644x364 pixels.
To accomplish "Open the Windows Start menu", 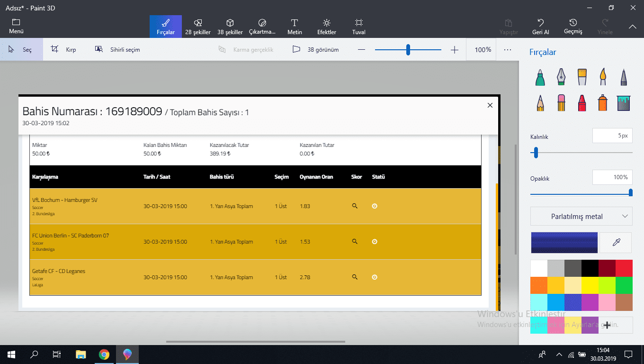I will click(x=11, y=354).
